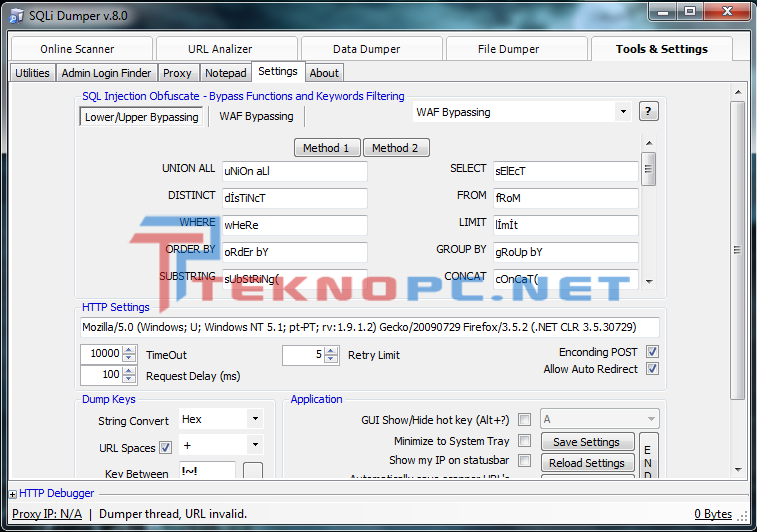Screen dimensions: 757x532
Task: Enable Minimize to System Tray checkbox
Action: point(524,440)
